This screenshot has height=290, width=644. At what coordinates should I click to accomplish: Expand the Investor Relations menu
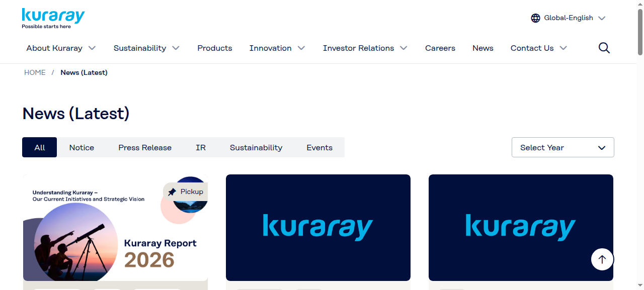365,48
